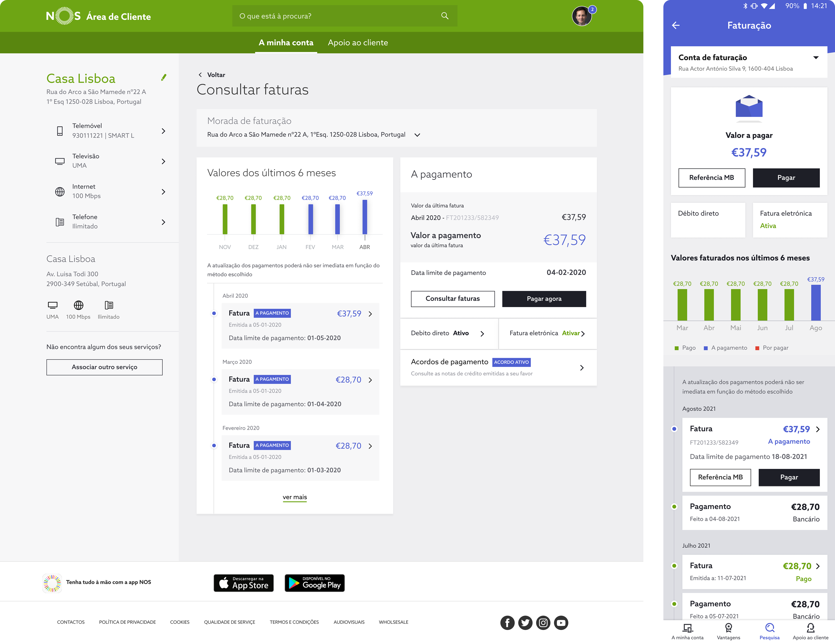This screenshot has width=835, height=644.
Task: Tap Apoio ao cliente in mobile bottom bar
Action: [x=810, y=631]
